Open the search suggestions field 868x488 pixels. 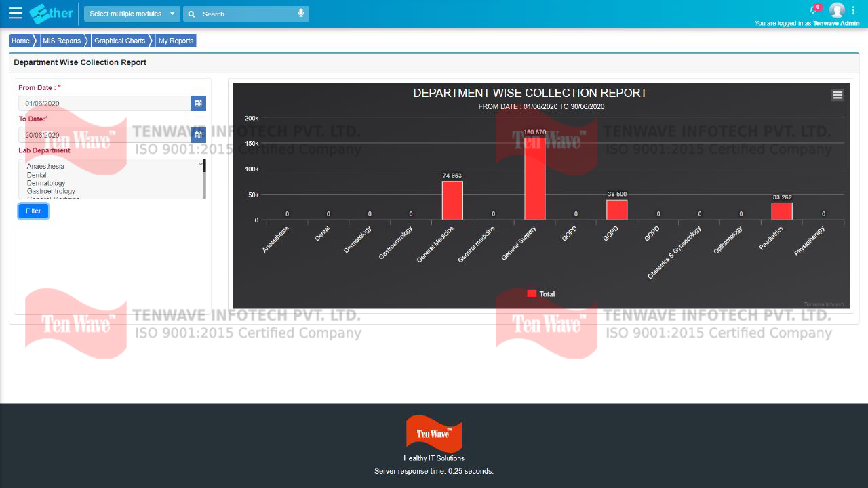[x=244, y=14]
